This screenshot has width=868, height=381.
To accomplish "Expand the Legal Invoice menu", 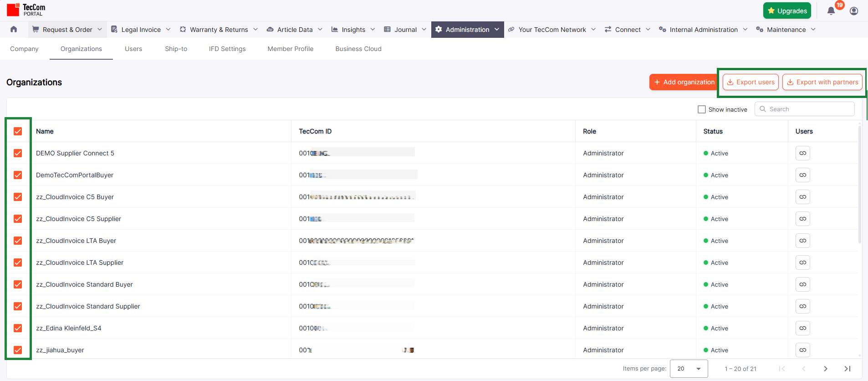I will [141, 30].
